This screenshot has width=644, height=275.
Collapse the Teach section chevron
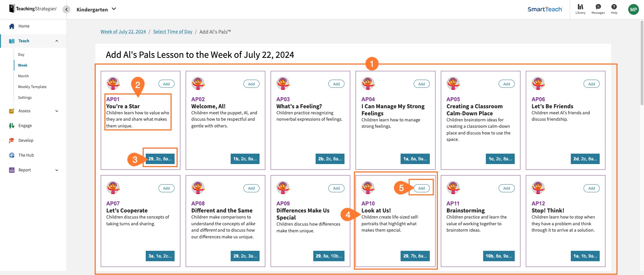pyautogui.click(x=57, y=41)
